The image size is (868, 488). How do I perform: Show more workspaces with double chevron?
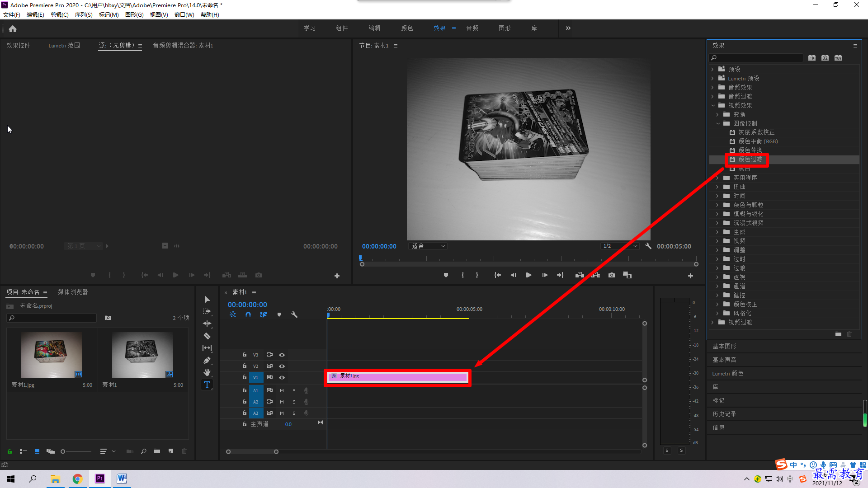point(568,28)
